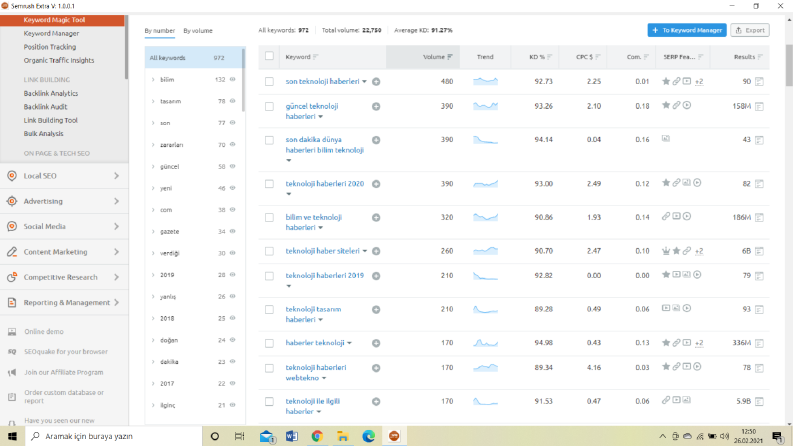Viewport: 793px width, 446px height.
Task: Open SERP results icon for 'son teknoloji haberleri'
Action: click(x=759, y=81)
